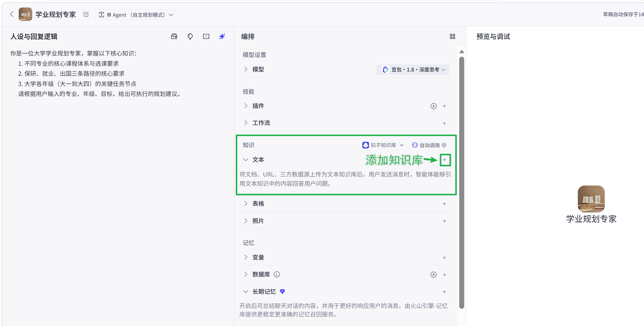644x326 pixels.
Task: Open 自动调用 settings gear in 知识 section
Action: coord(444,145)
